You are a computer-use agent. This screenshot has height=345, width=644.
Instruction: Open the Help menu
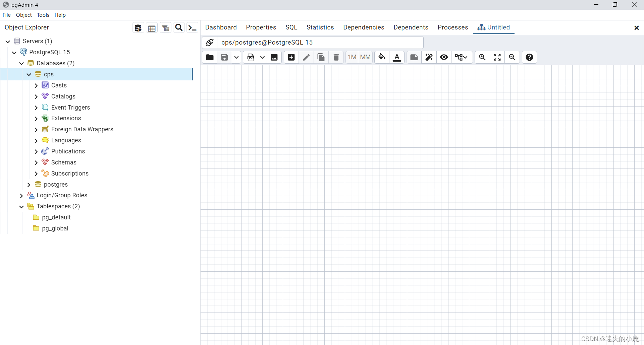(x=60, y=15)
